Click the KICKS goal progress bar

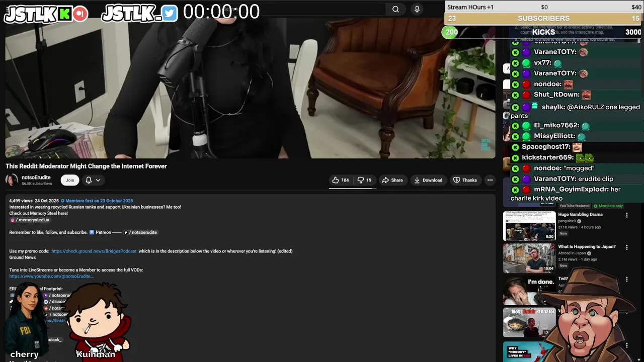point(542,32)
